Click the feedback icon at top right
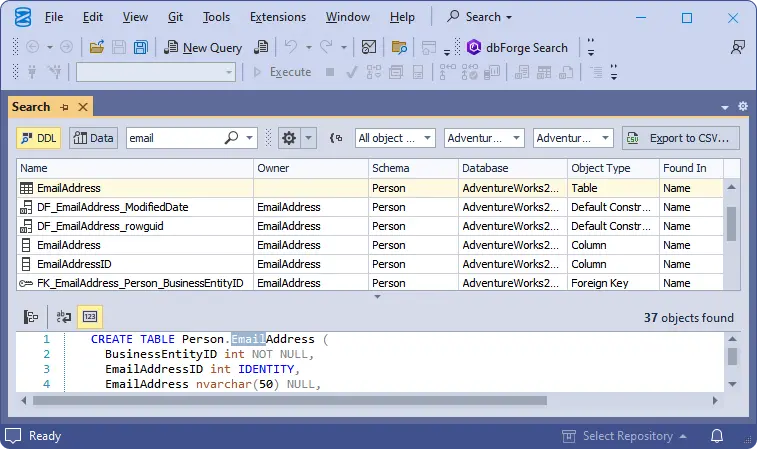Image resolution: width=757 pixels, height=449 pixels. [738, 47]
